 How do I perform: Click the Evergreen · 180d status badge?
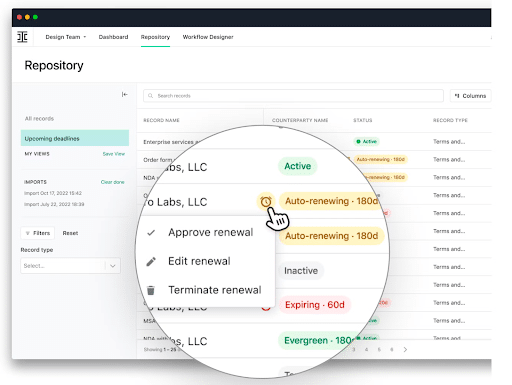tap(317, 340)
